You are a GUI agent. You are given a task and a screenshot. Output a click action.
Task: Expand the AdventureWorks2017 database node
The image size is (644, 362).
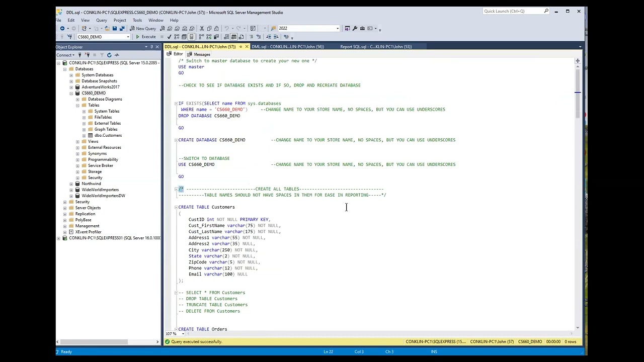click(x=71, y=87)
